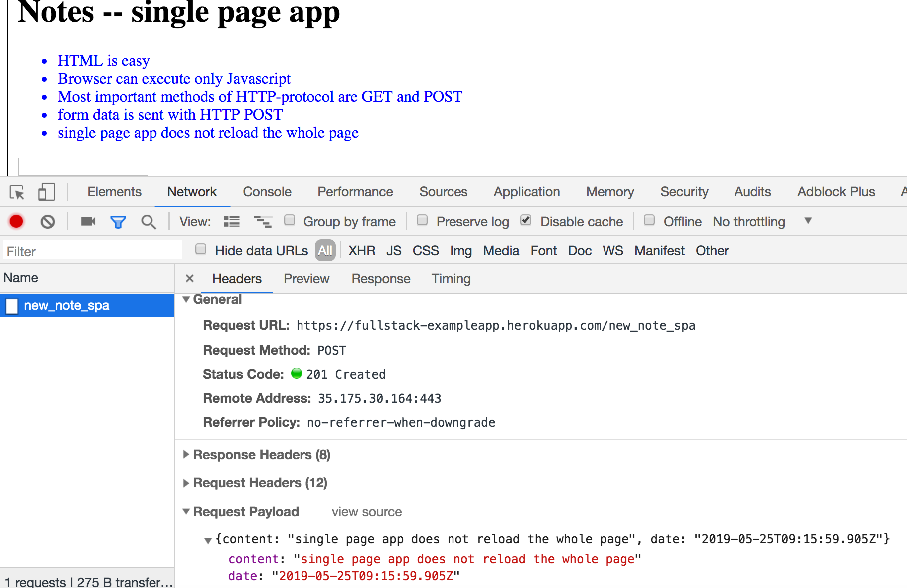907x588 pixels.
Task: Switch to large request rows view
Action: [x=232, y=221]
